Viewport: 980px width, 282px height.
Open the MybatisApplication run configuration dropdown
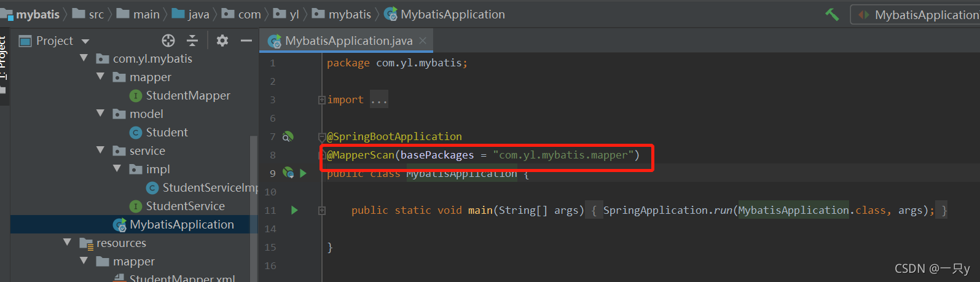(x=915, y=15)
